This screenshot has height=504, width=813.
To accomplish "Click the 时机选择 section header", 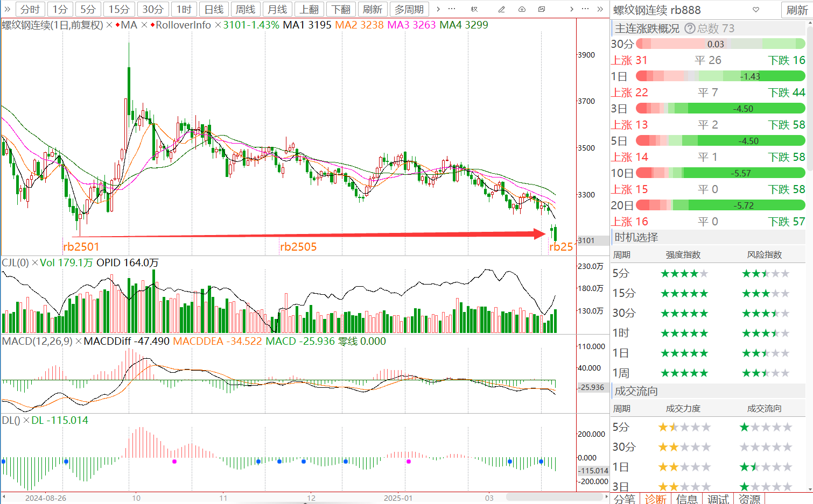I will pyautogui.click(x=709, y=237).
